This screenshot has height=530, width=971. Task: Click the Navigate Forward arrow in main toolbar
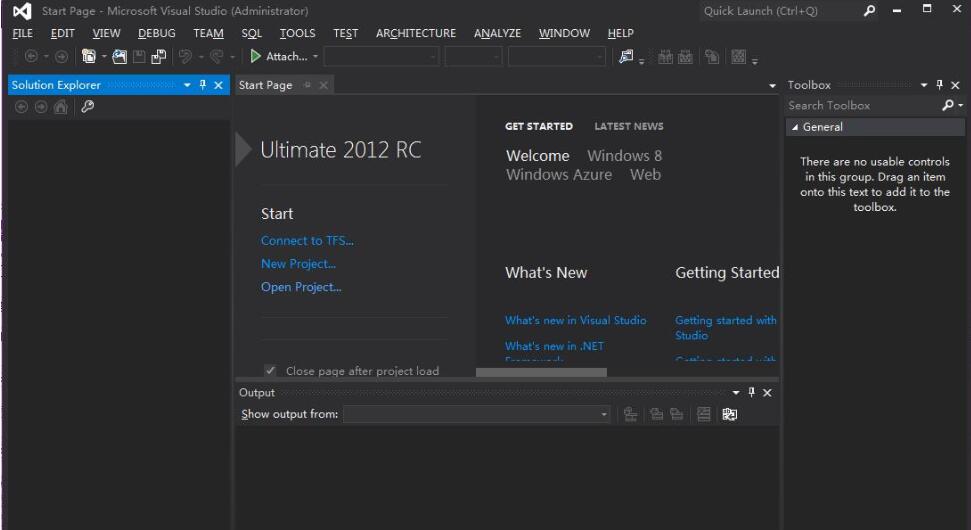[x=61, y=57]
